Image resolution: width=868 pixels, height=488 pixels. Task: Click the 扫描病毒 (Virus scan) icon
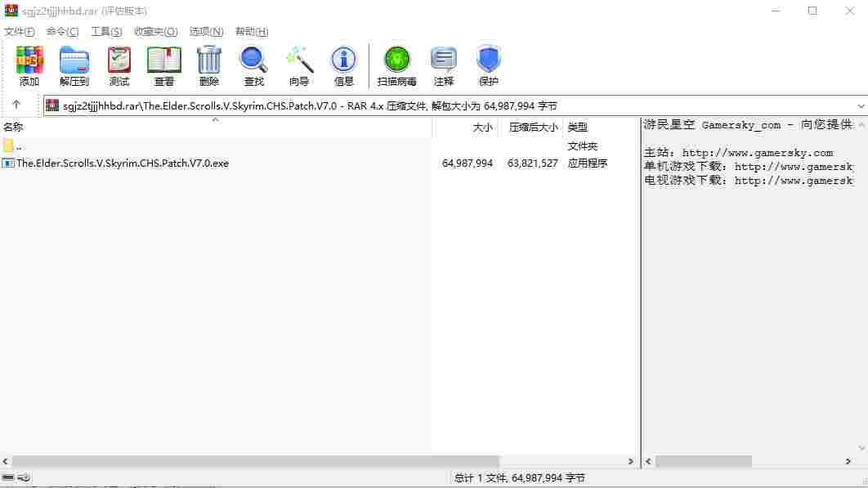pos(397,60)
